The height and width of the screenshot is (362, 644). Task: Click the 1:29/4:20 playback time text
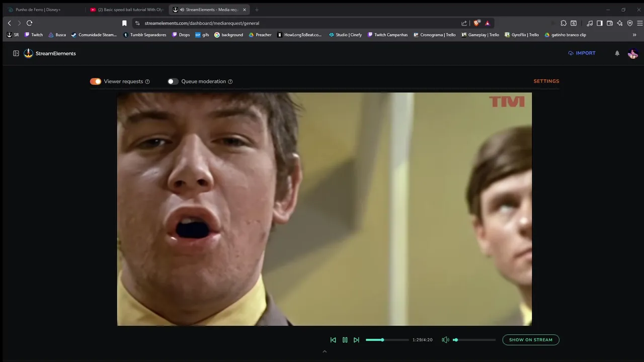[x=422, y=340]
